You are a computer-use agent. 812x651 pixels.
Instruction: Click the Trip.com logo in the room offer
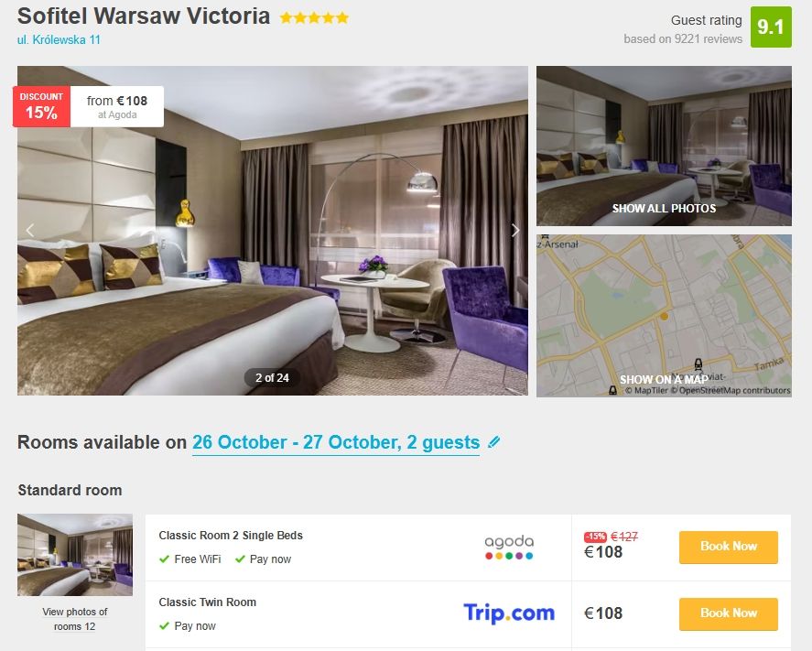tap(509, 613)
